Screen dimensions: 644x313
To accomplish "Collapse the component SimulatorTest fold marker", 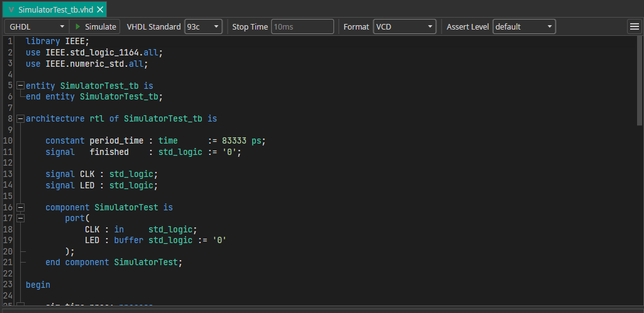I will pyautogui.click(x=20, y=207).
